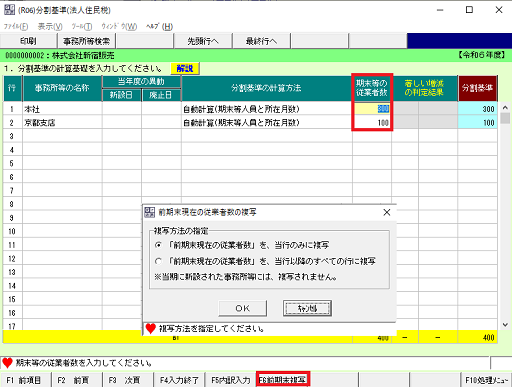Select the employee count cell for 京都支店

coord(372,123)
